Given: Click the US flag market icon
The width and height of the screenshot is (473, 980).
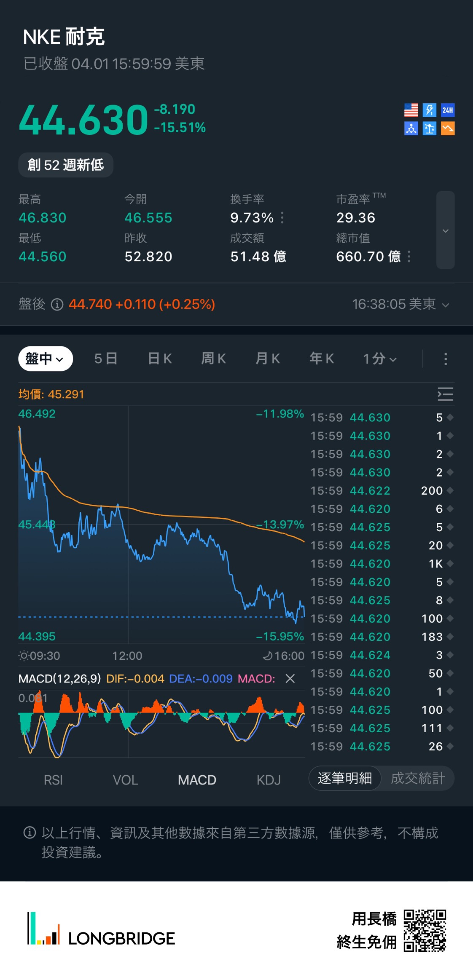Looking at the screenshot, I should (x=411, y=110).
